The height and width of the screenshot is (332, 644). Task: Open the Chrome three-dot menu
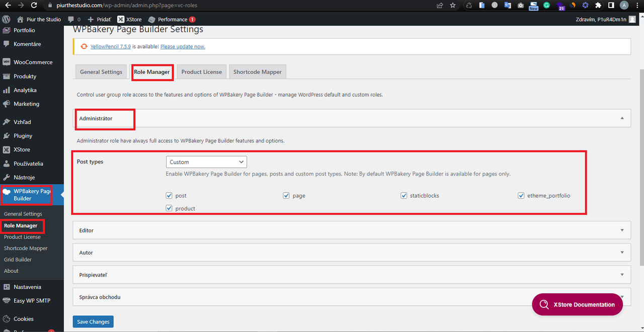637,5
